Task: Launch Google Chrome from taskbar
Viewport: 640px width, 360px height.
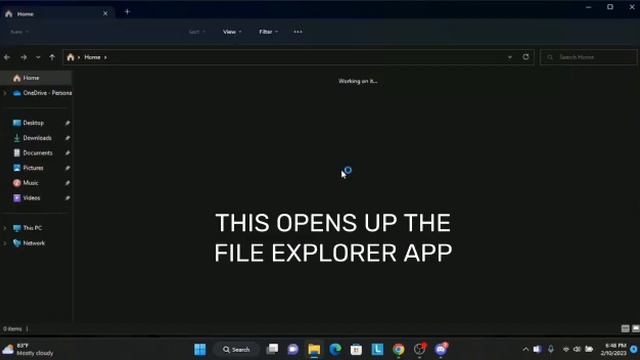Action: pyautogui.click(x=399, y=349)
